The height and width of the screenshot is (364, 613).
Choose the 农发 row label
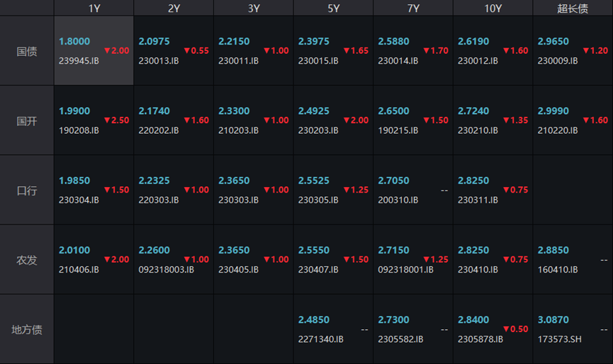point(27,260)
